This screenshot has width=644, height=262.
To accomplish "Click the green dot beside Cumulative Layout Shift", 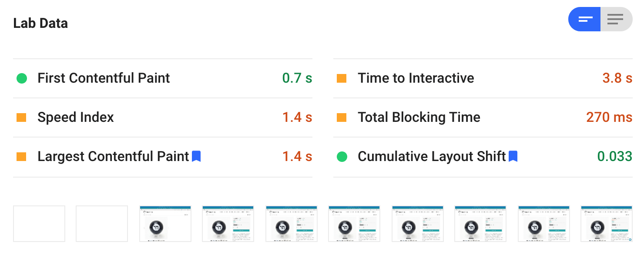I will tap(342, 157).
